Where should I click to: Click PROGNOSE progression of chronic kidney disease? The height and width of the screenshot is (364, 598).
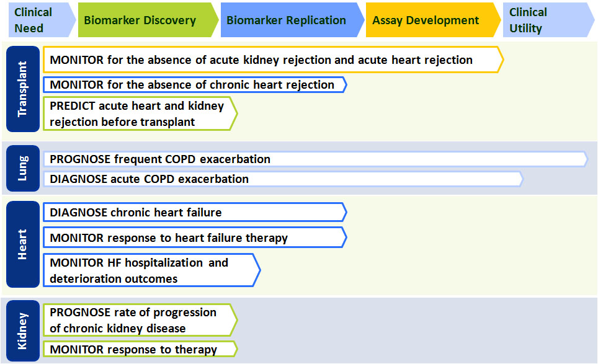point(140,320)
